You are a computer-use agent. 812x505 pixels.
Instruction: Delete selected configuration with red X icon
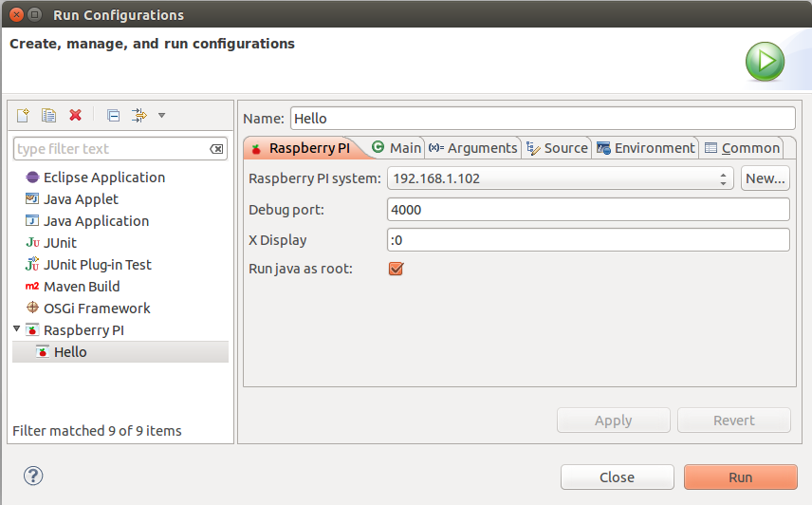(x=76, y=115)
